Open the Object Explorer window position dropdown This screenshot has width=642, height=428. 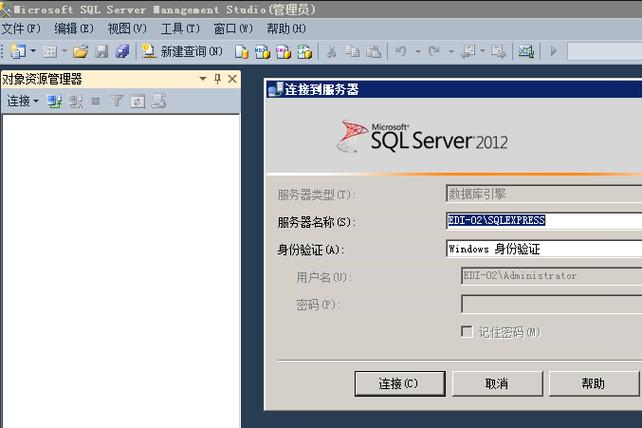[203, 78]
